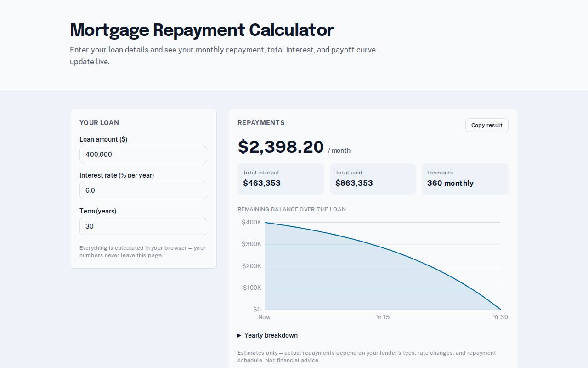This screenshot has width=588, height=368.
Task: Click the Remaining balance over the loan caption
Action: 292,209
